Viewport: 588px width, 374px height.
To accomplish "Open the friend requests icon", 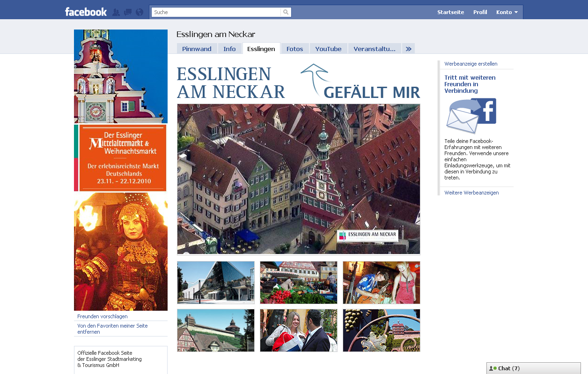I will (116, 12).
